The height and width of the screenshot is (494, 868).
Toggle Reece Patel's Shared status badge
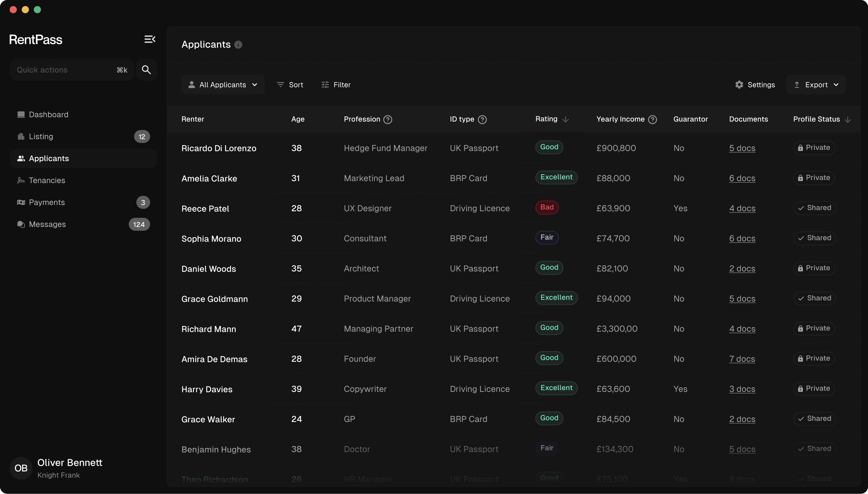pos(814,208)
